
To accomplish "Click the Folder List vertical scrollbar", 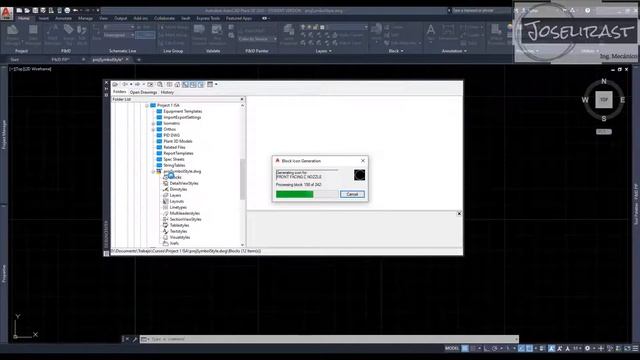I will [x=242, y=179].
